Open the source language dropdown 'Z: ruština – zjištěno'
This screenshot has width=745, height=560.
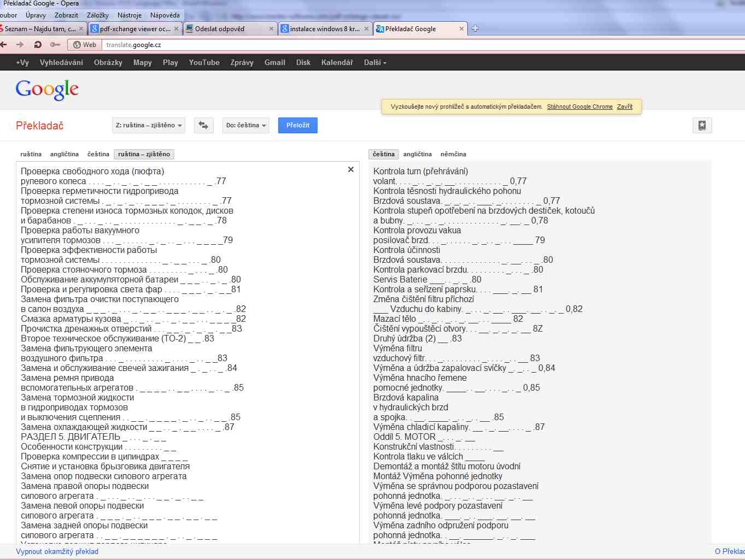[x=149, y=125]
